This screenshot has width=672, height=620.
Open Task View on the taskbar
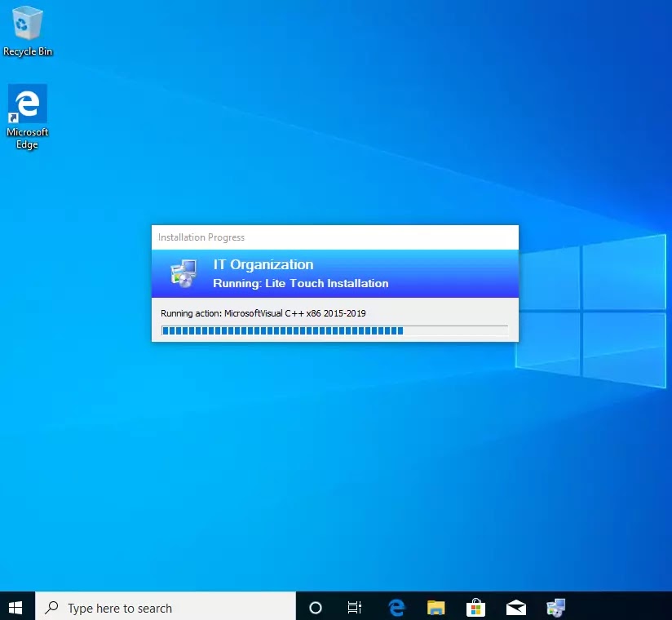point(355,607)
